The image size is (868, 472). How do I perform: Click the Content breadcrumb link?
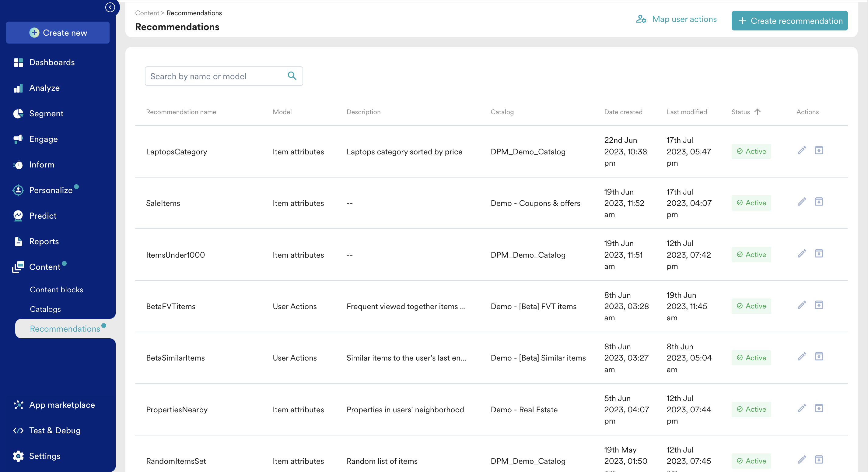point(147,13)
